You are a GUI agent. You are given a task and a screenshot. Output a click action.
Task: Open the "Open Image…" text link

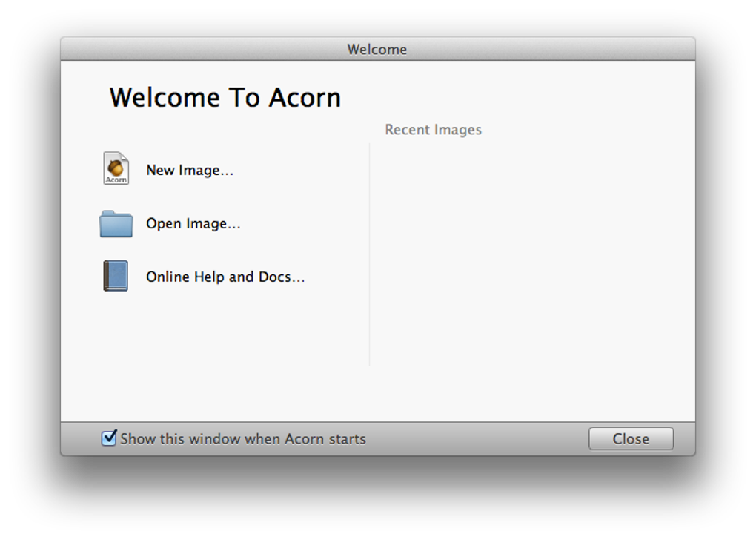point(193,224)
